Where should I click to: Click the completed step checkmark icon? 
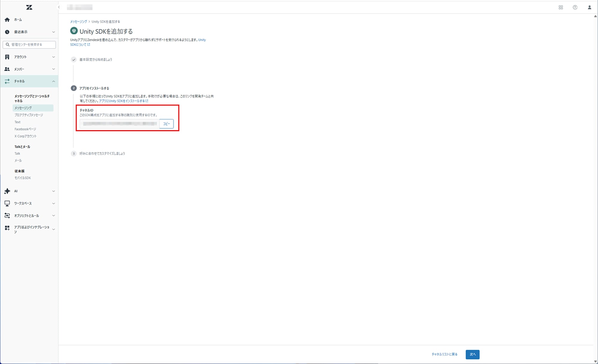pos(74,59)
